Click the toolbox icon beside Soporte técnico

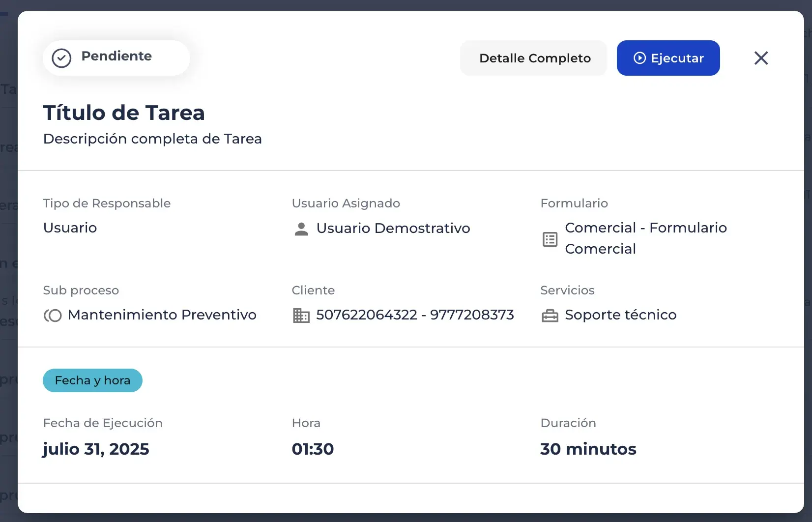coord(550,316)
